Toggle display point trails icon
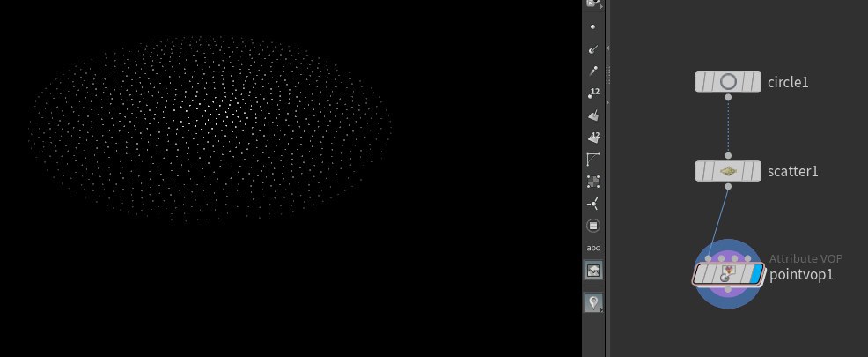 (592, 71)
